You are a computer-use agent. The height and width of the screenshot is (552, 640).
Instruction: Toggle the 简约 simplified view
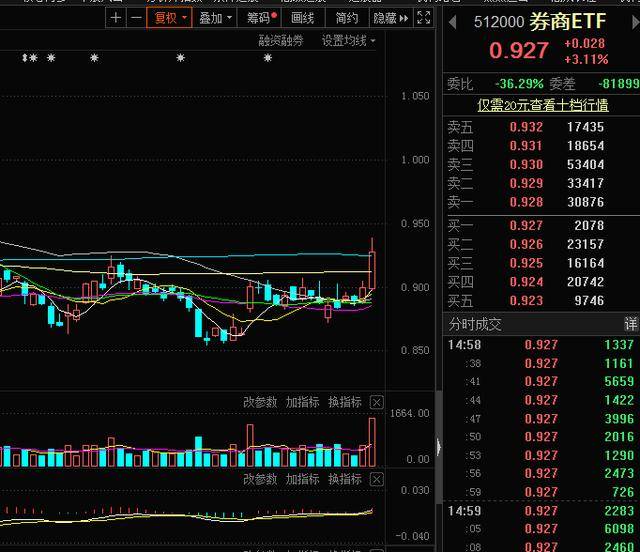click(347, 18)
